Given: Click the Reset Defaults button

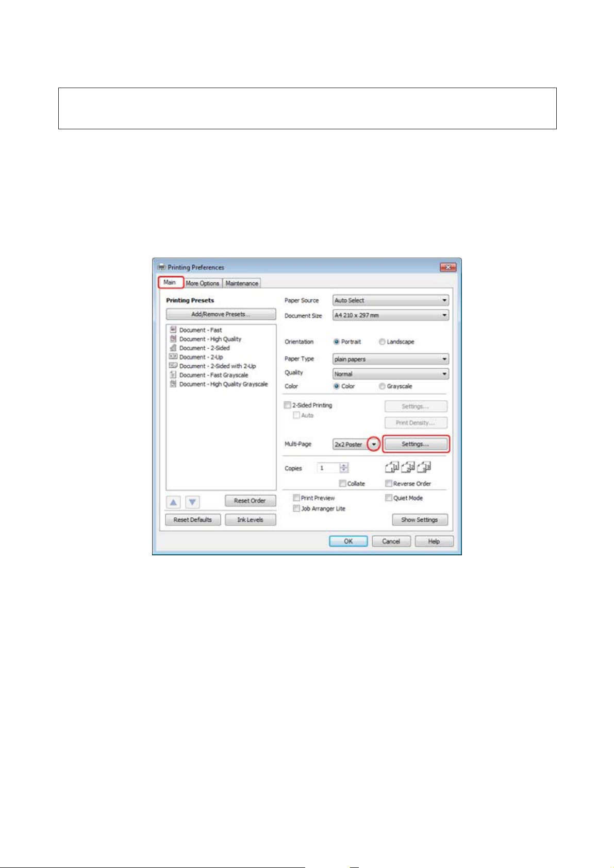Looking at the screenshot, I should pos(193,520).
